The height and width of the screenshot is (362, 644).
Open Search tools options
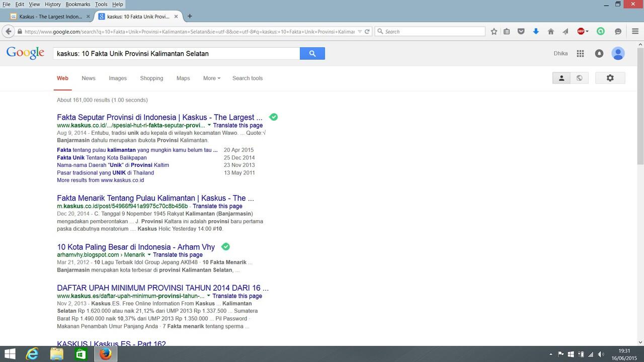click(248, 78)
